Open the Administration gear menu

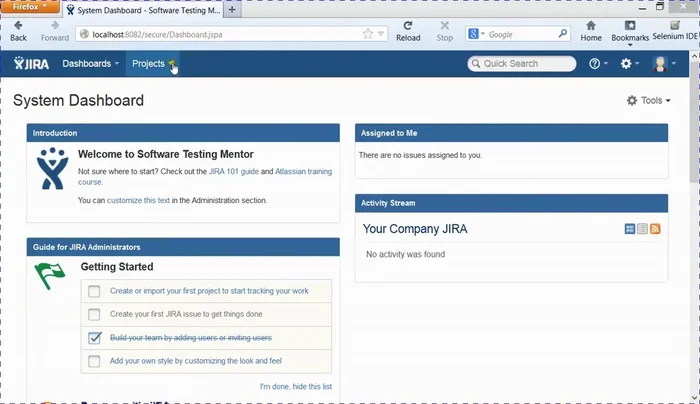click(629, 64)
